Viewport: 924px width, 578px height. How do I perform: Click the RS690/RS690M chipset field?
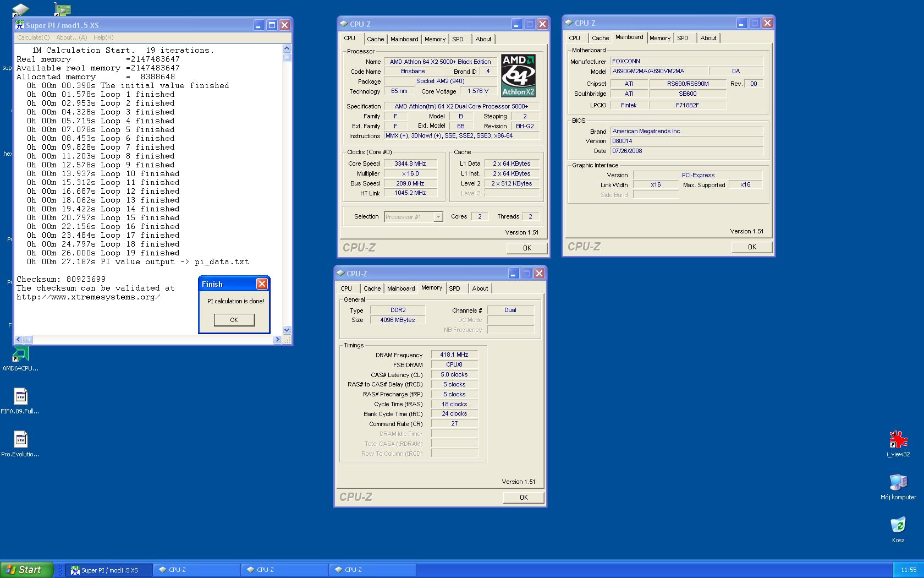click(688, 84)
